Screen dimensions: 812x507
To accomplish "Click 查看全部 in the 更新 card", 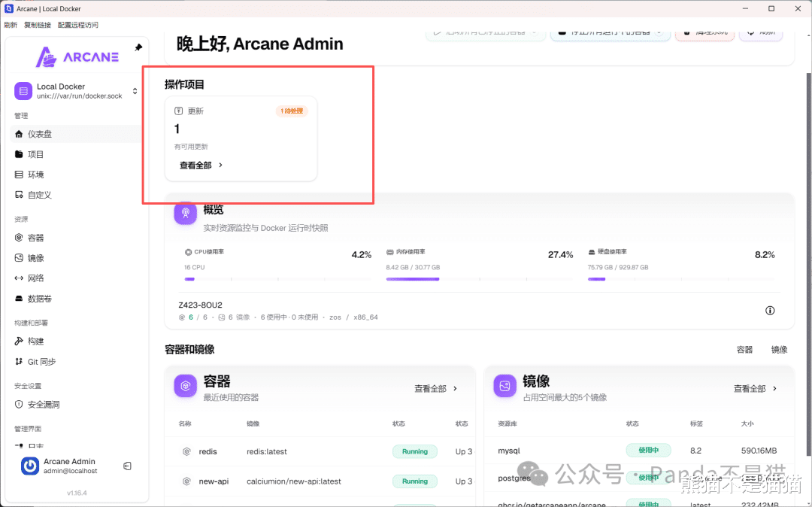I will [201, 165].
